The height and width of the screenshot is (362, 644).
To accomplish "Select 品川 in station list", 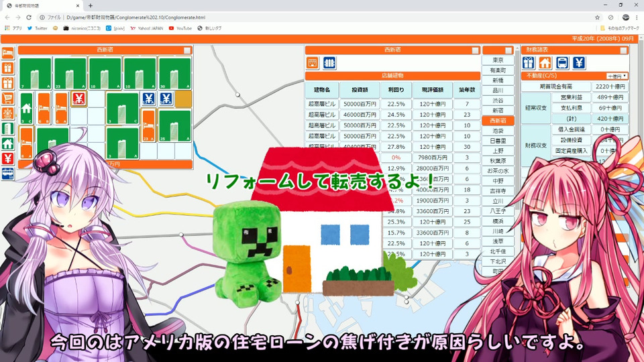I will (498, 90).
